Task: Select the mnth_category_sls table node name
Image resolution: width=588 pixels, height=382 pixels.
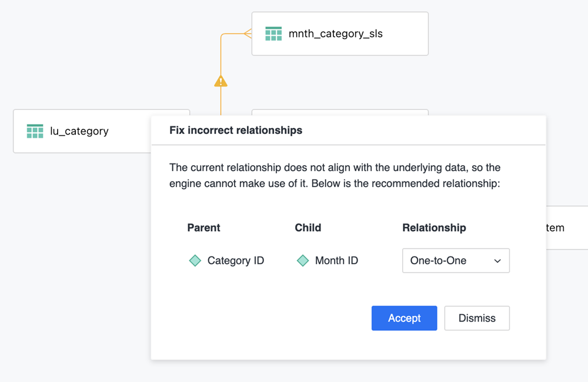Action: (x=335, y=34)
